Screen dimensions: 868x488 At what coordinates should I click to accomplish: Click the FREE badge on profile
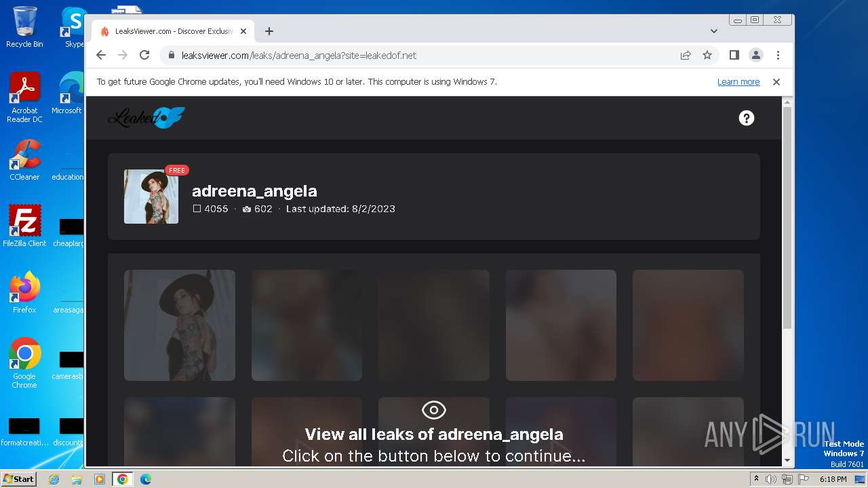coord(177,170)
